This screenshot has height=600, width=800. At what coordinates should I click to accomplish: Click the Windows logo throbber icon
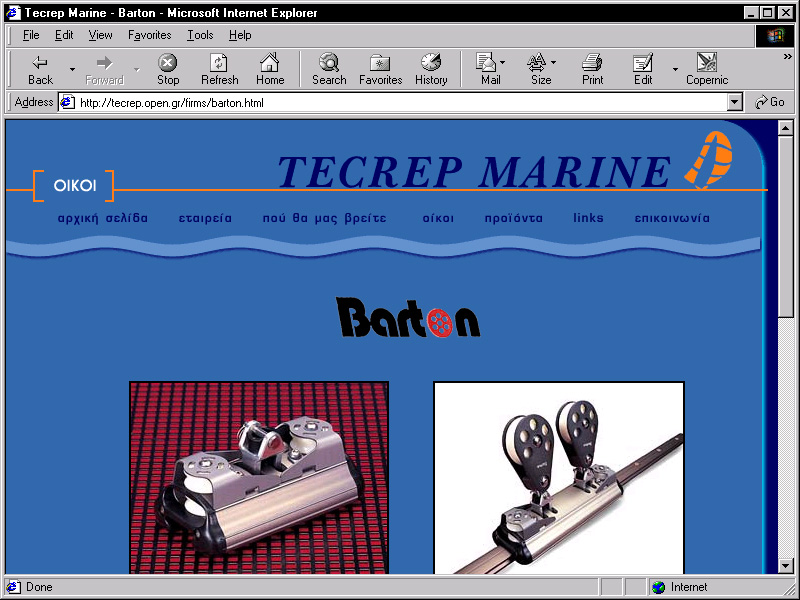click(x=774, y=35)
